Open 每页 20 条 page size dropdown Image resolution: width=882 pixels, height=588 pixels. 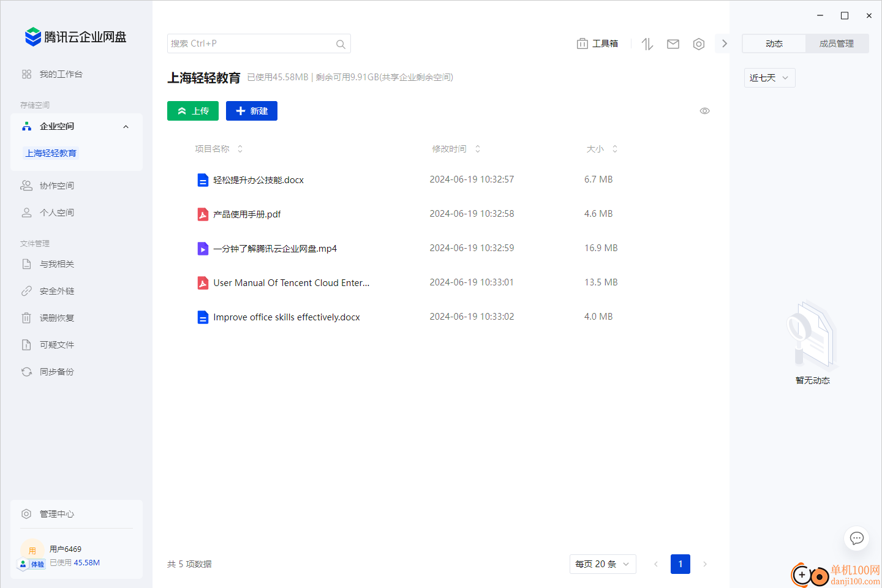tap(603, 564)
